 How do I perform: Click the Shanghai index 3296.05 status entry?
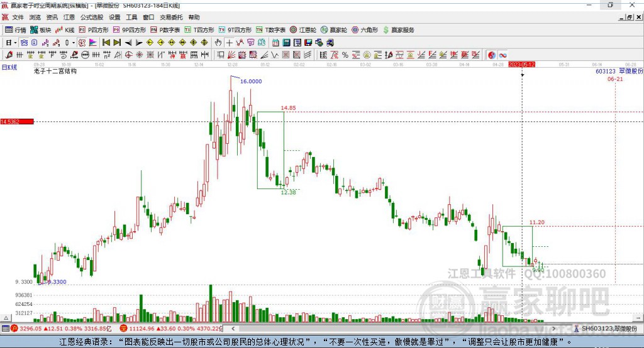click(x=61, y=329)
